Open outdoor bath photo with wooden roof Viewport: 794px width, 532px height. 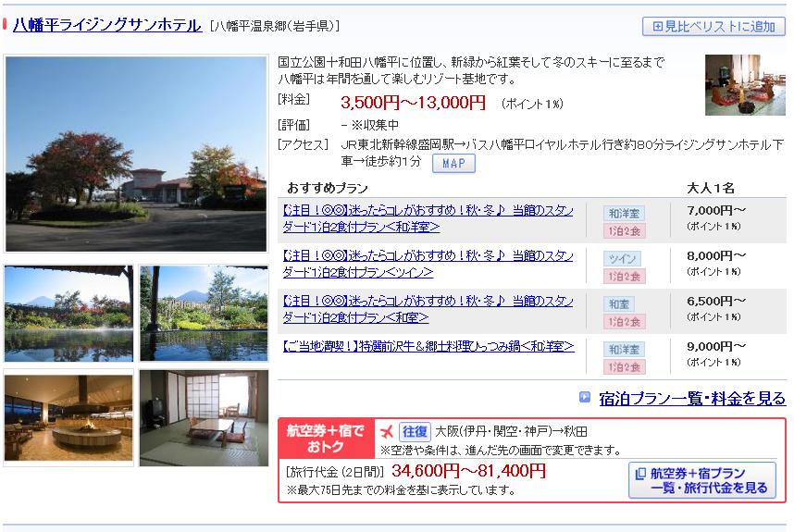coord(68,314)
